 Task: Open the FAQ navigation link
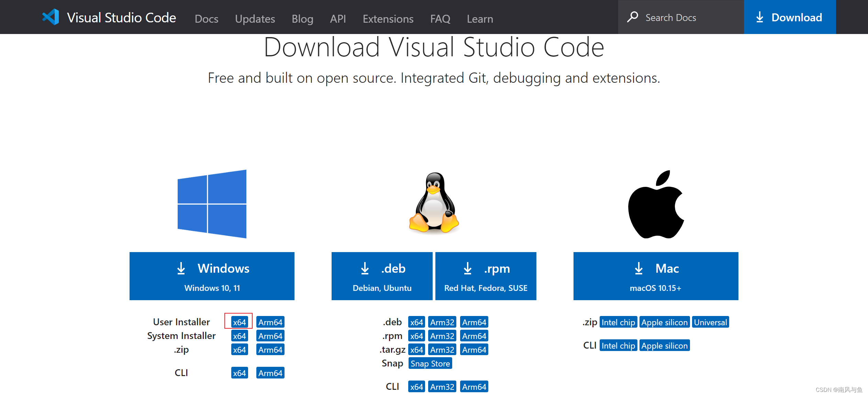(x=440, y=19)
